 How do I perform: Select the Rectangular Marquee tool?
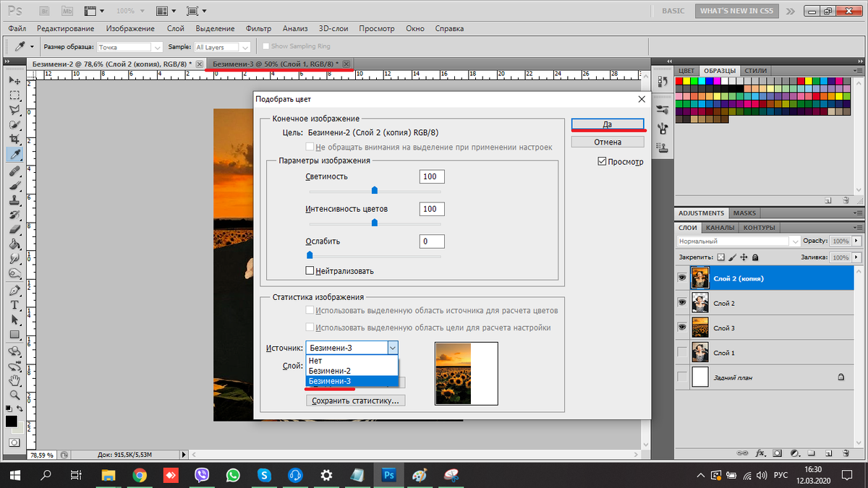pyautogui.click(x=14, y=95)
